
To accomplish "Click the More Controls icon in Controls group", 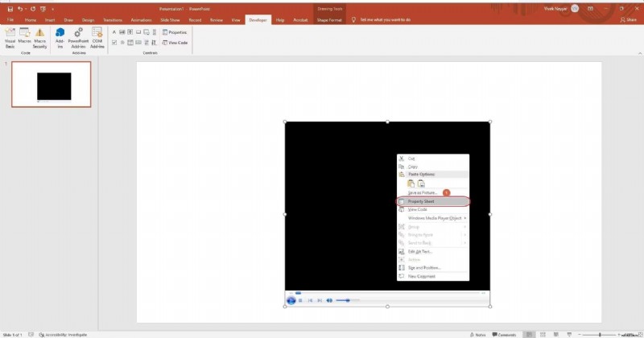I will [x=154, y=43].
